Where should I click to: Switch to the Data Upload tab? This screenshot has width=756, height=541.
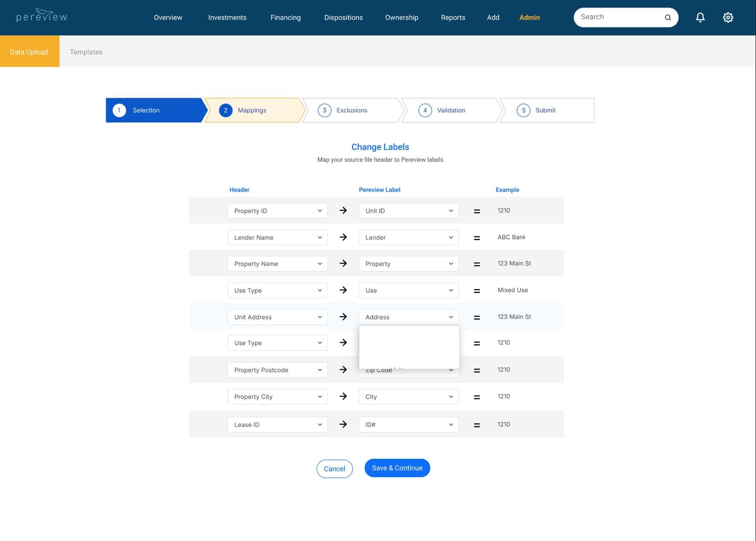[x=29, y=52]
